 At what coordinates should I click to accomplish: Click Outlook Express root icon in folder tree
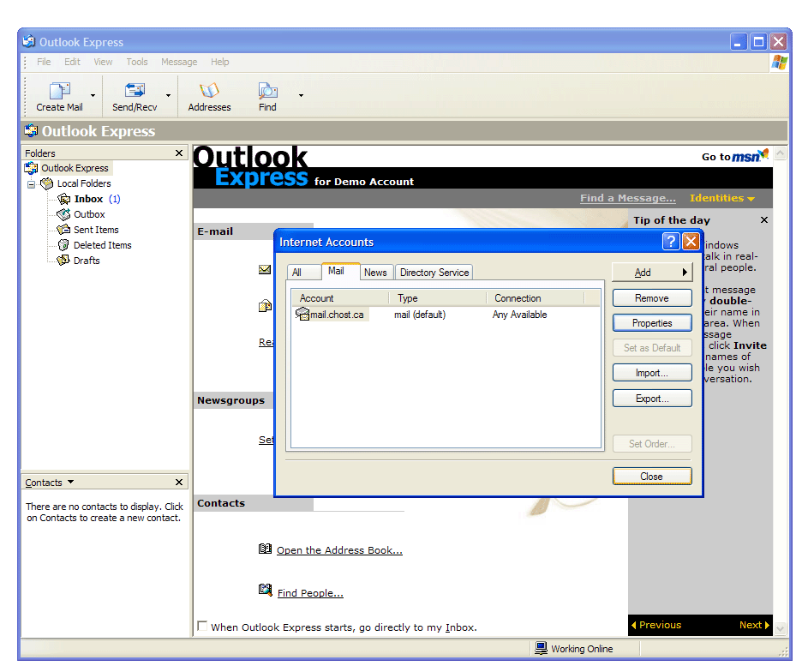point(31,168)
